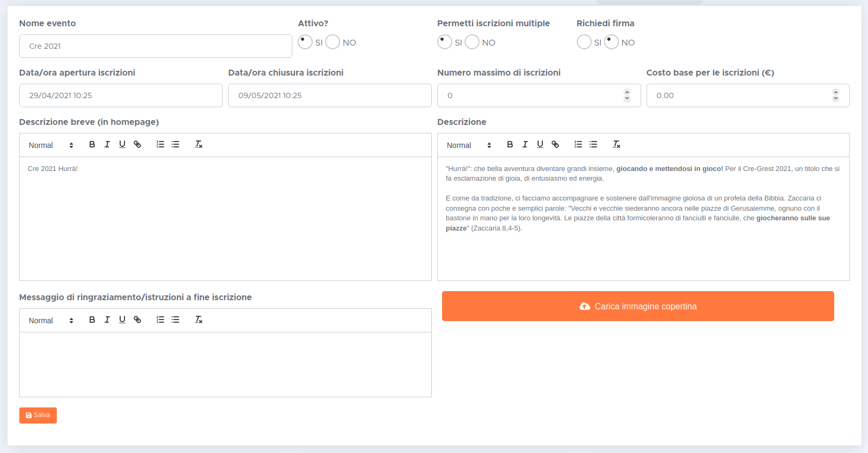Screen dimensions: 868x453
Task: Open Normal style dropdown in Descrizione breve
Action: point(51,145)
